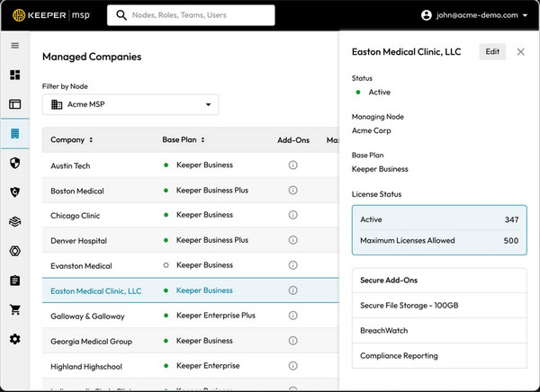The image size is (540, 392).
Task: Open the settings gear in sidebar
Action: (14, 339)
